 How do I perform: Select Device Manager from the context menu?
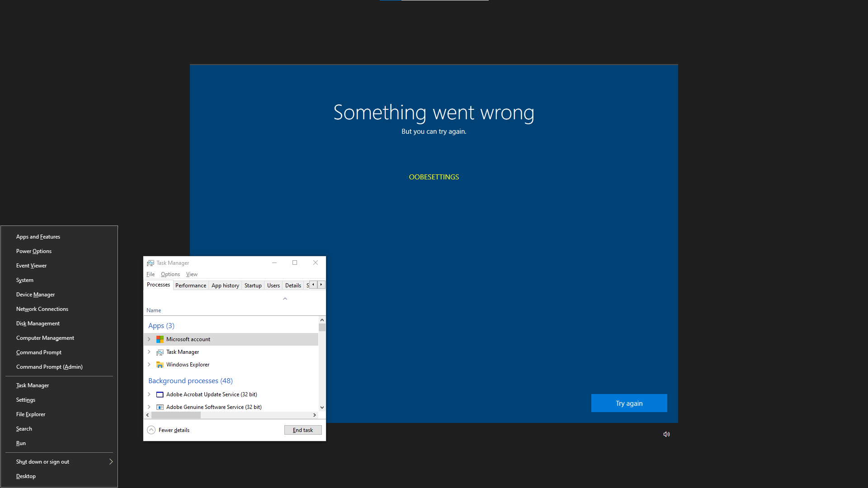(35, 295)
